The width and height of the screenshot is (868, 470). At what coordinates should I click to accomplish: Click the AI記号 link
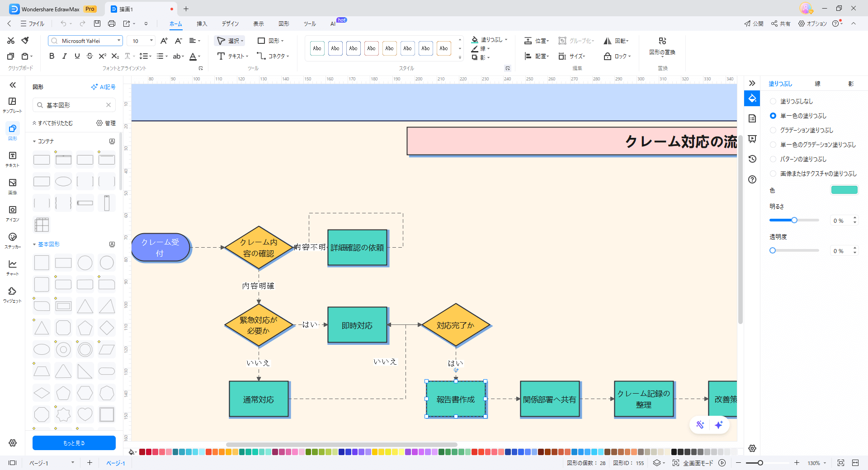104,87
